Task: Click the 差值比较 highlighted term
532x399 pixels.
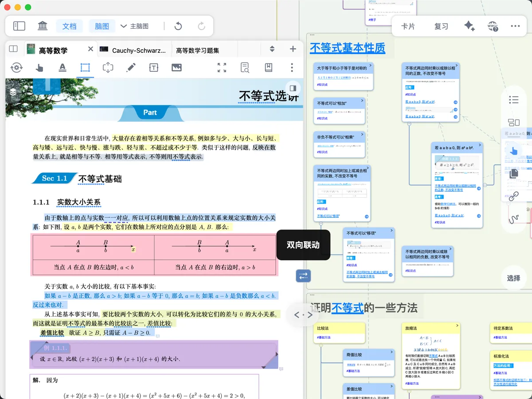Action: pos(52,333)
